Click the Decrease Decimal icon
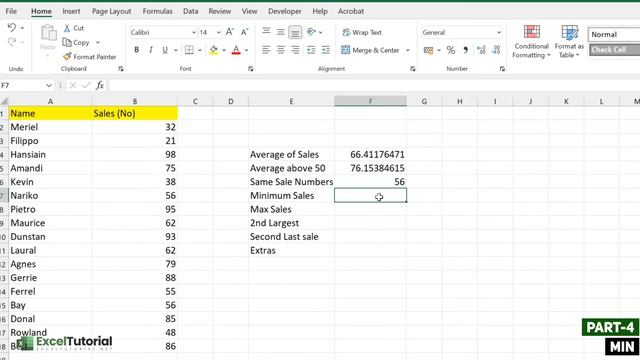640x360 pixels. pos(496,50)
